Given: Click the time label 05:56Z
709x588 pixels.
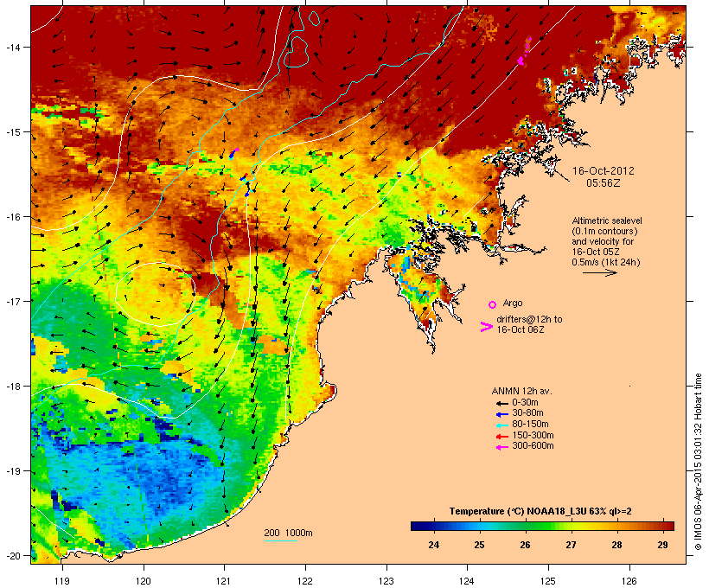Looking at the screenshot, I should [604, 183].
